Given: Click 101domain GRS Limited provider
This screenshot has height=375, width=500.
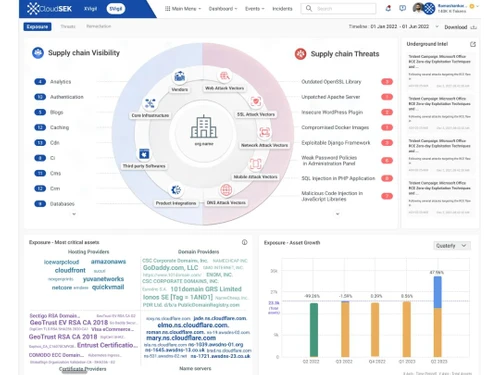Looking at the screenshot, I should 206,289.
